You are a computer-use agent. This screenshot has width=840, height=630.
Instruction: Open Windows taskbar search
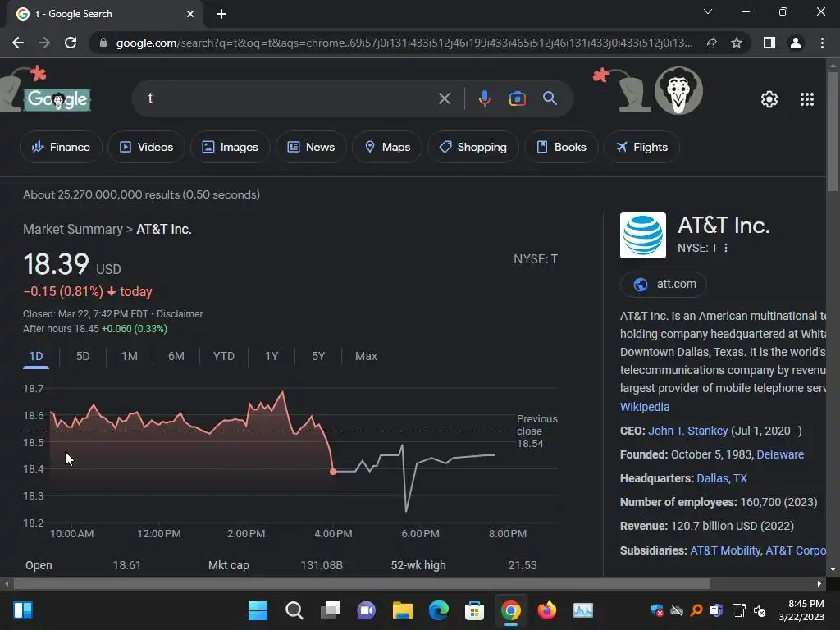coord(294,610)
